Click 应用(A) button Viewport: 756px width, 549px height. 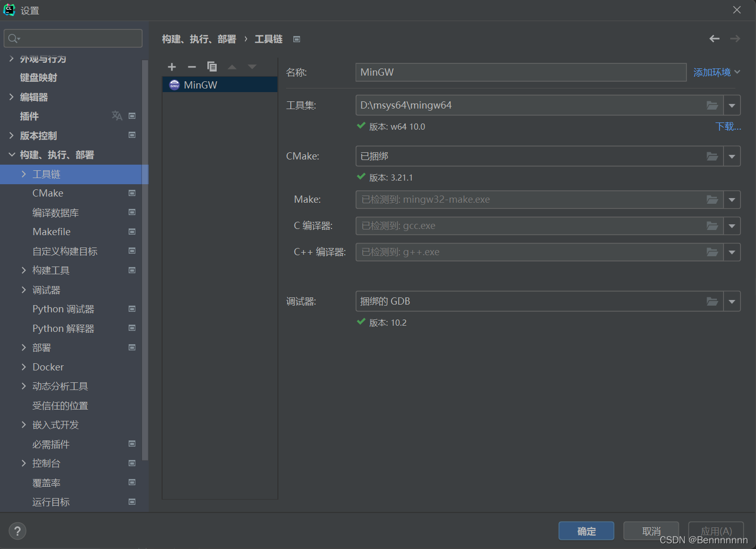pos(716,531)
